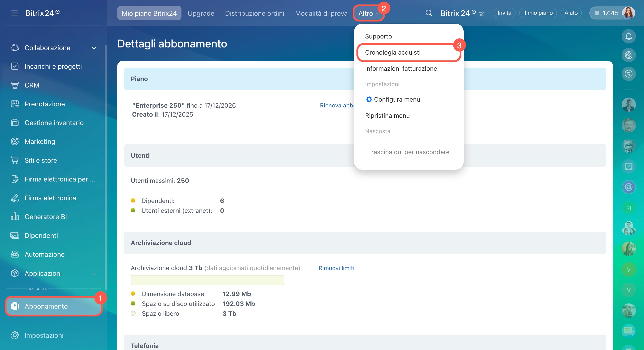Choose Informazioni fatturazione from menu
This screenshot has width=644, height=350.
coord(401,68)
